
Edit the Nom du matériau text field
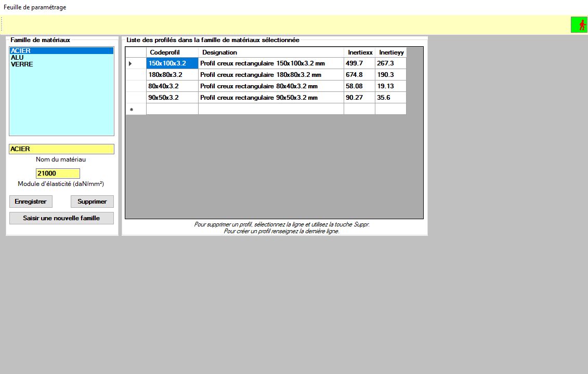pyautogui.click(x=61, y=149)
